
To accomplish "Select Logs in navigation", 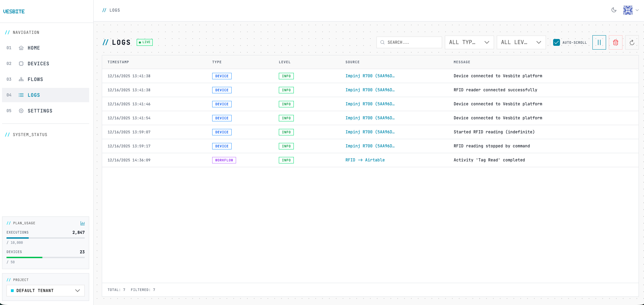I will click(45, 95).
